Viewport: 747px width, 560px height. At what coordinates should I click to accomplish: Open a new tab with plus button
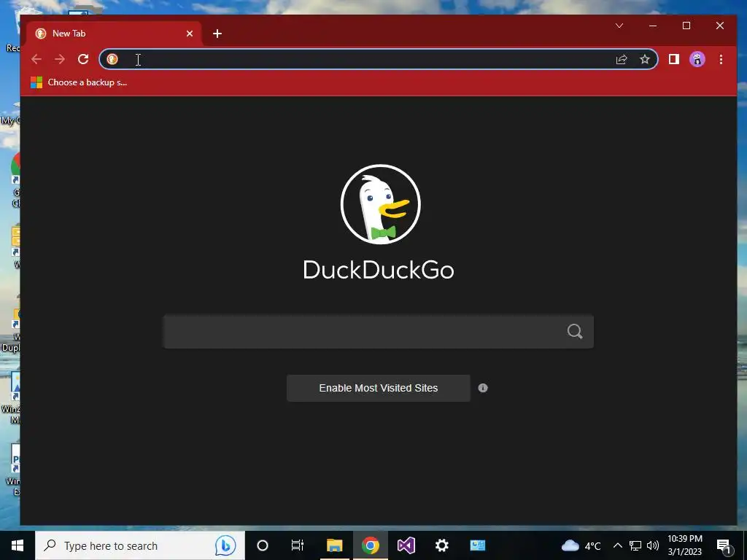217,34
